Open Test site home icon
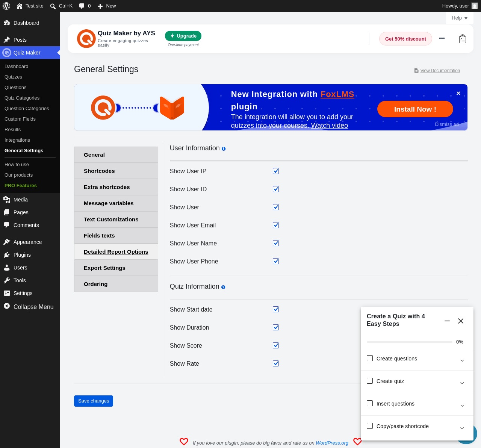This screenshot has height=448, width=481. click(x=20, y=6)
